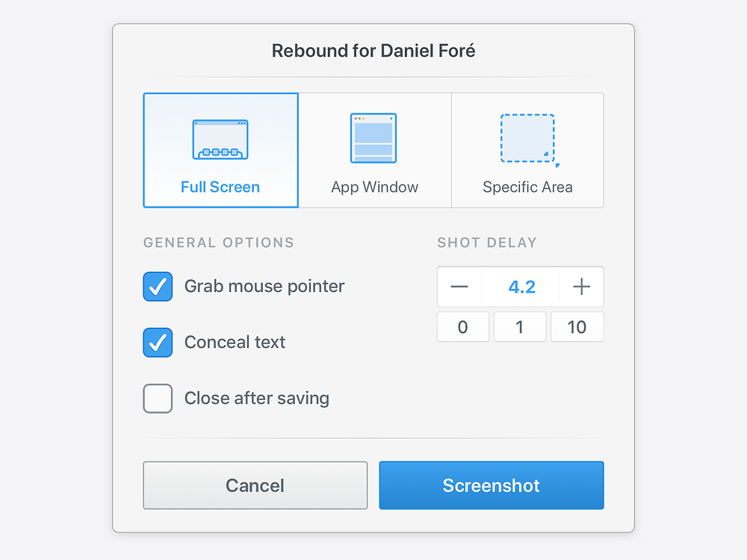Click the plus icon to increase shot delay
This screenshot has width=747, height=560.
pos(580,286)
